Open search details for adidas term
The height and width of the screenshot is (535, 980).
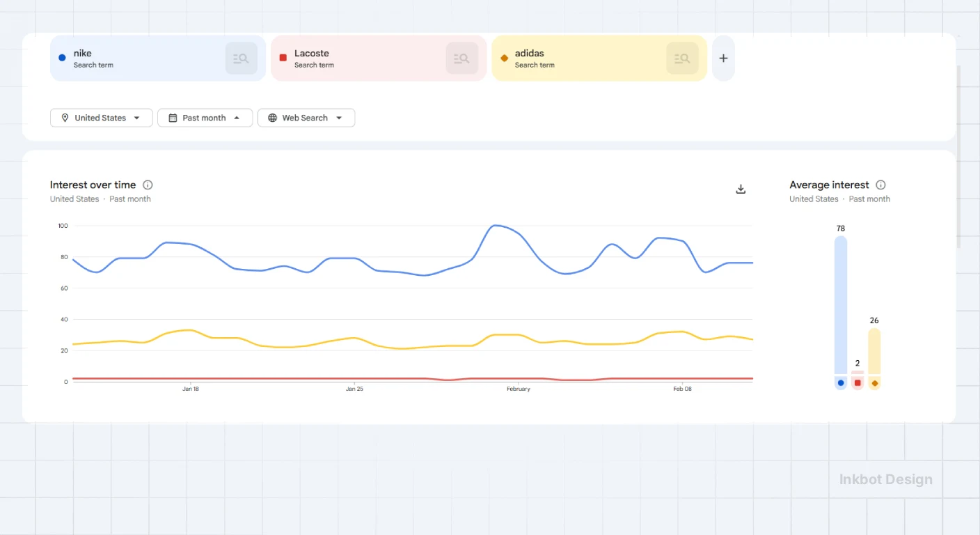click(x=682, y=59)
